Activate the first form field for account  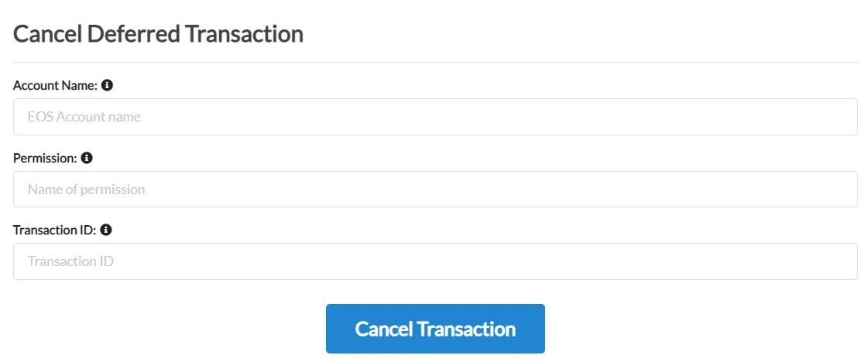(x=435, y=117)
